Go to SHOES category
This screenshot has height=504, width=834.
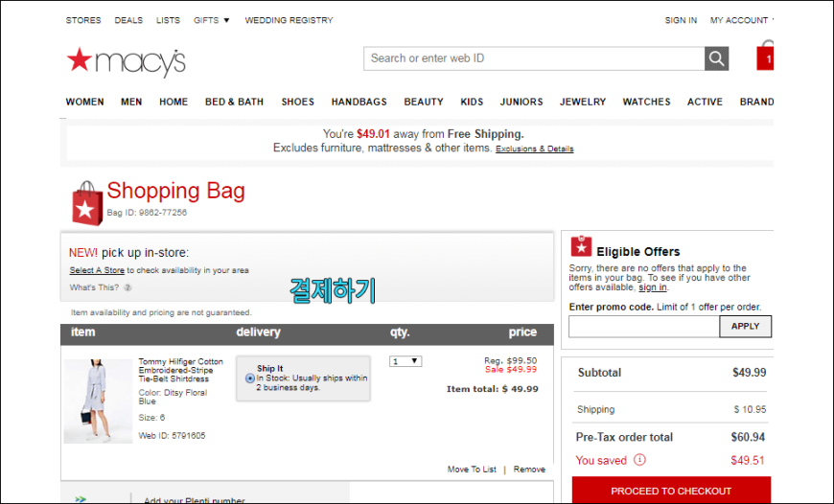click(298, 102)
